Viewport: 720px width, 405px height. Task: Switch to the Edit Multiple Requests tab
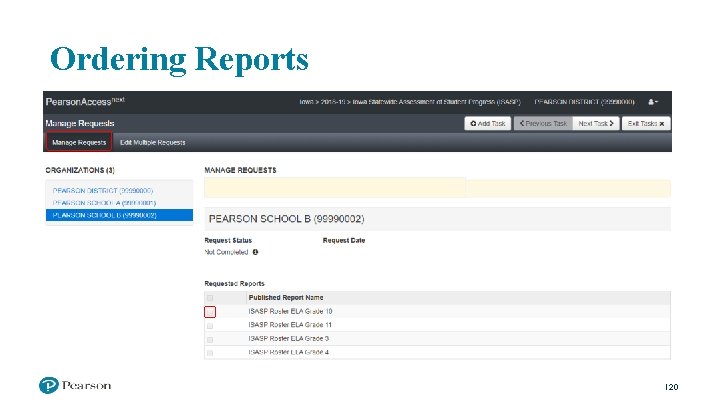(x=152, y=142)
